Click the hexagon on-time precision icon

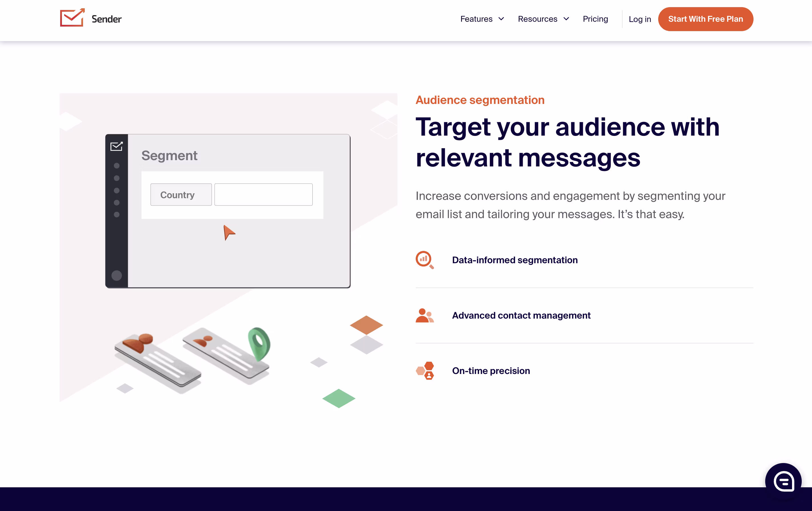pyautogui.click(x=425, y=371)
